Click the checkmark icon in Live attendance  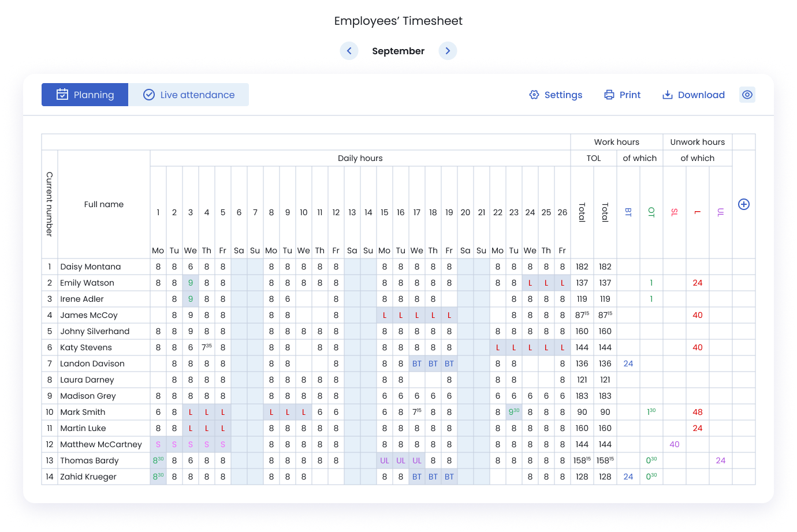point(149,95)
